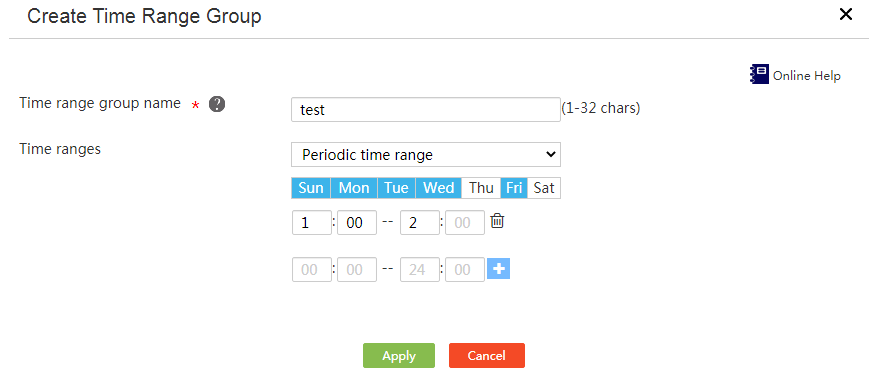
Task: Toggle Mon day button off
Action: (354, 188)
